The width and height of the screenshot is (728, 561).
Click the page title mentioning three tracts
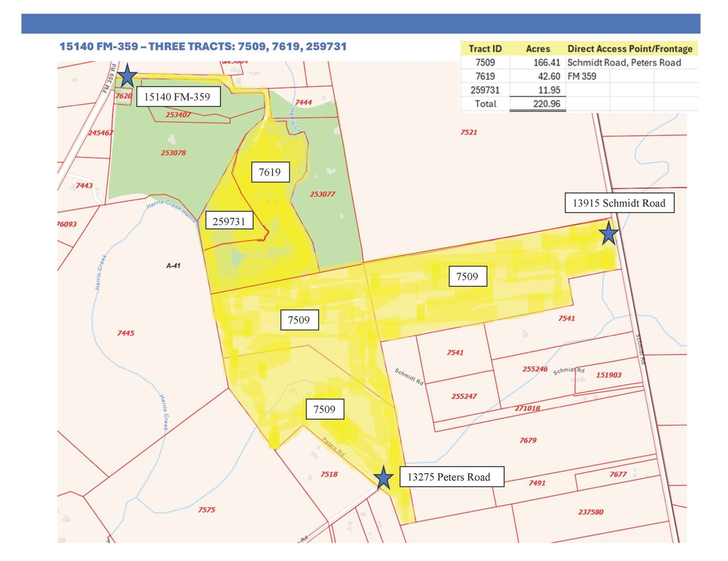(203, 46)
